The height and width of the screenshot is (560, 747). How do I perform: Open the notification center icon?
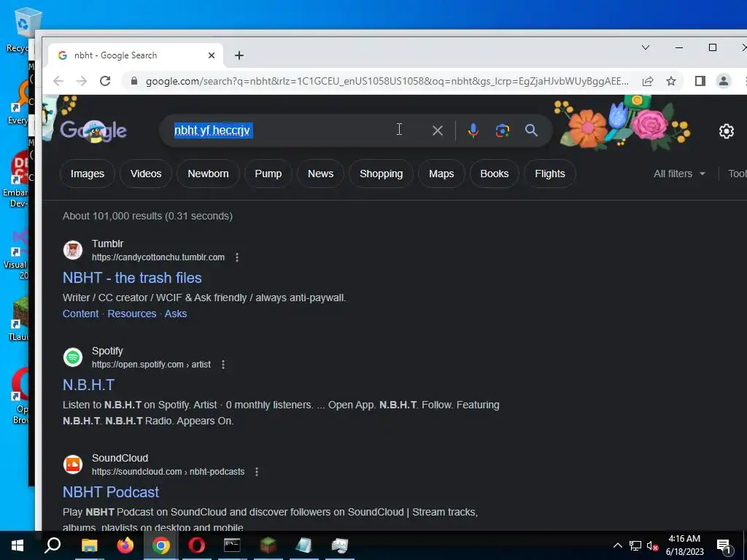tap(724, 546)
